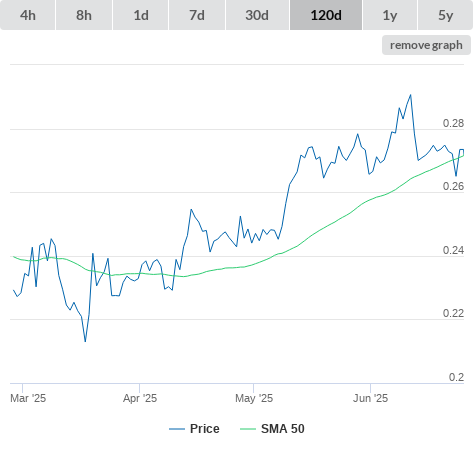Switch to the 8h time range
Viewport: 474px width, 455px height.
coord(84,15)
